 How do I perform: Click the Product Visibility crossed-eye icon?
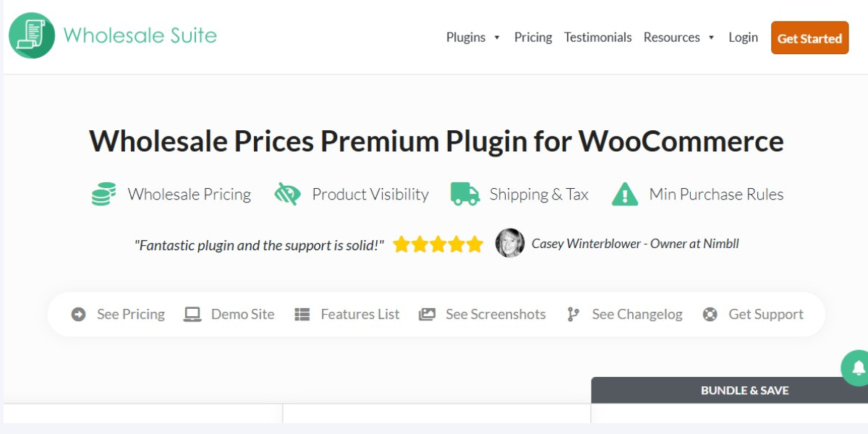[x=287, y=195]
